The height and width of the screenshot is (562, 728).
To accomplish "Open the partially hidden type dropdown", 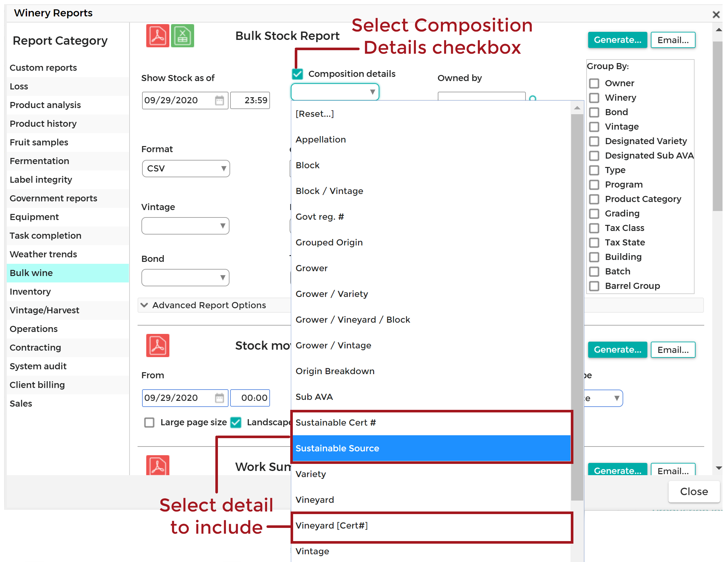I will 603,398.
